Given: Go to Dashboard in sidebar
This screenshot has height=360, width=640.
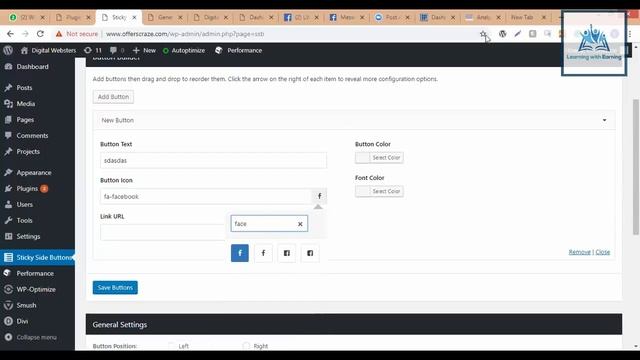Looking at the screenshot, I should point(32,67).
